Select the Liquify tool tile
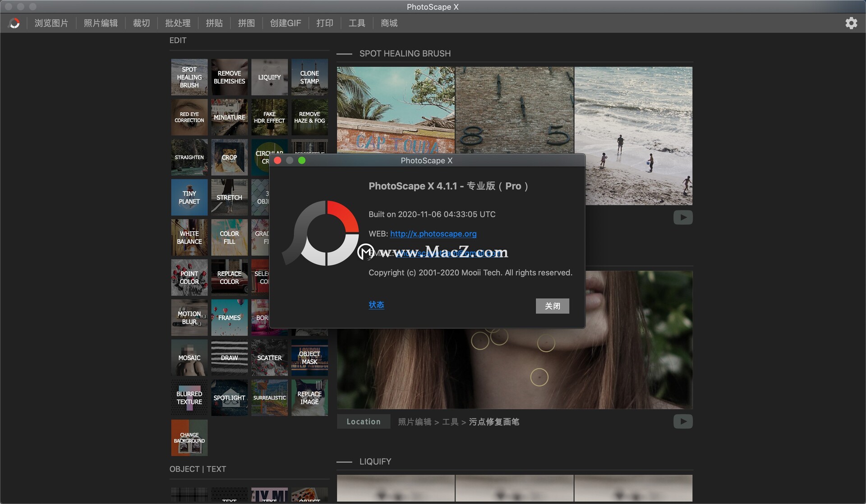866x504 pixels. [x=269, y=77]
